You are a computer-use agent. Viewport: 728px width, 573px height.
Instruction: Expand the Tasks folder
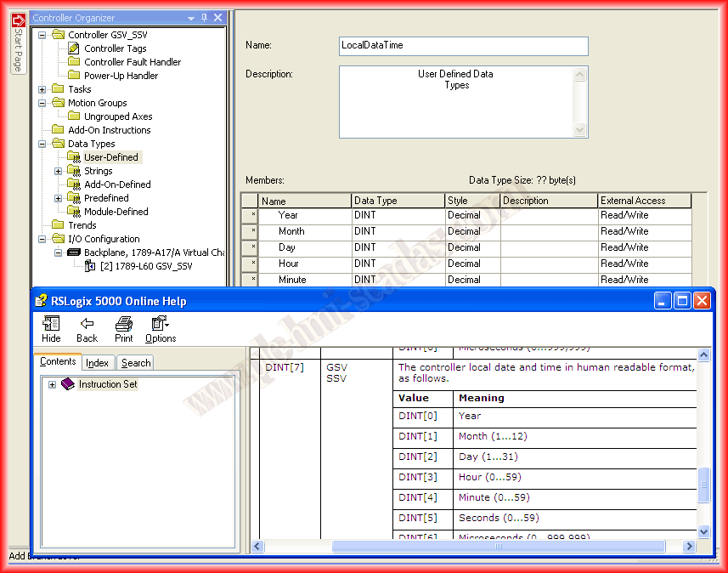[42, 89]
